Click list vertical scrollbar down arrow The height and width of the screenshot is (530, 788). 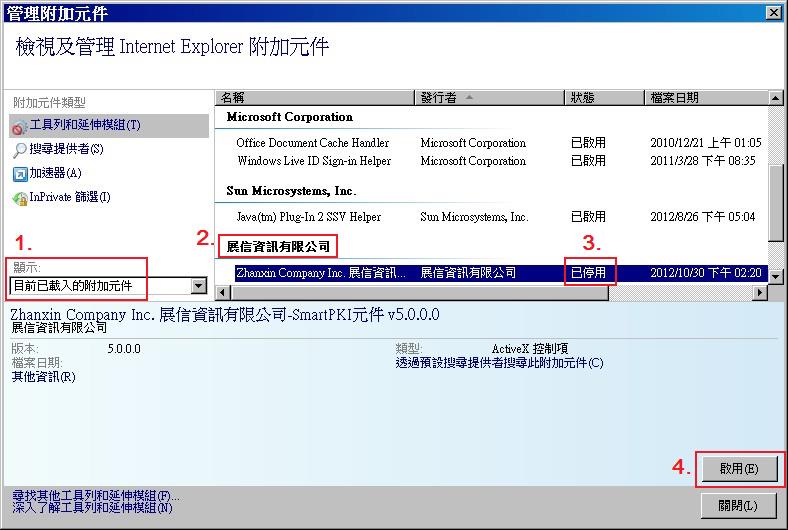coord(775,276)
